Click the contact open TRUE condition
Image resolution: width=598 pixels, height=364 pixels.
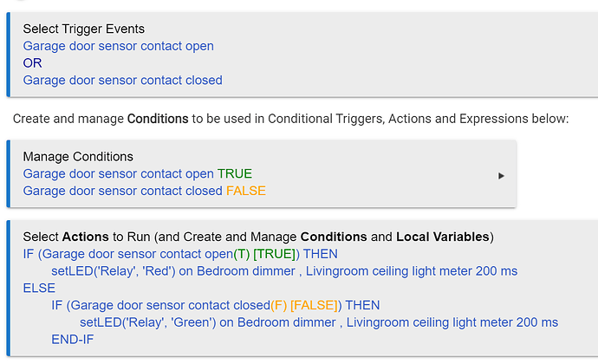[137, 174]
